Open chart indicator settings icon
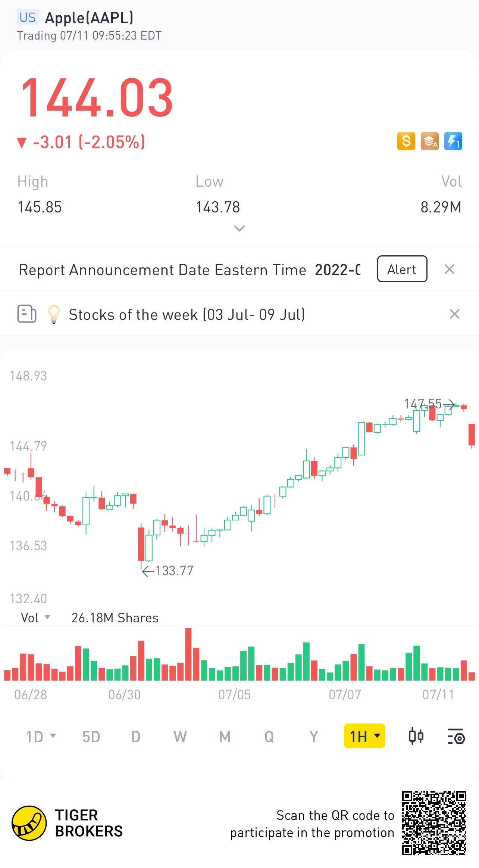This screenshot has height=868, width=479. coord(456,736)
